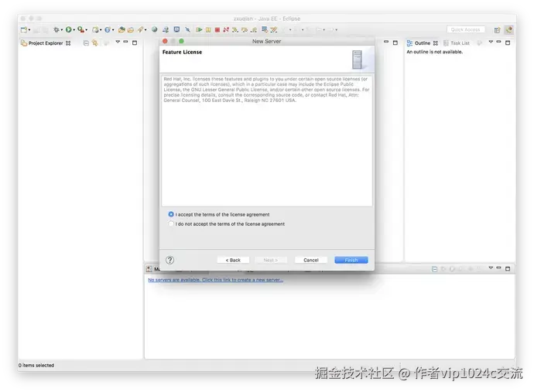This screenshot has height=392, width=534.
Task: Click the create a new server link
Action: click(x=216, y=280)
